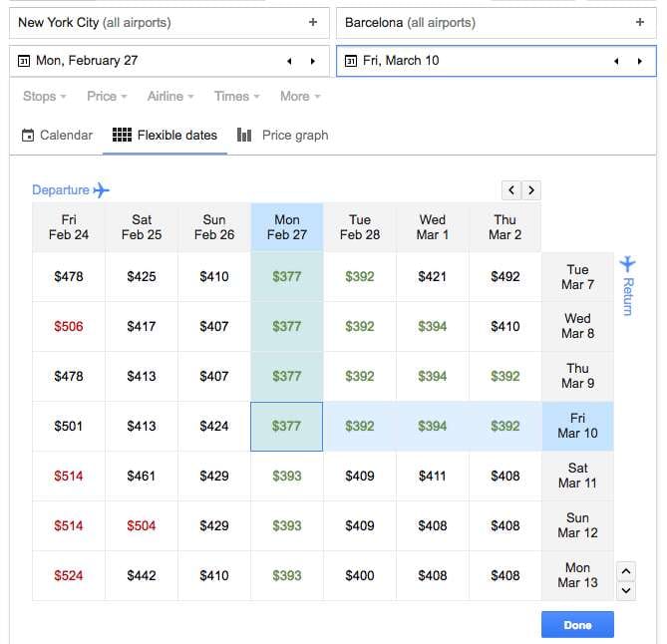
Task: Shift departure date columns to later dates
Action: click(531, 189)
